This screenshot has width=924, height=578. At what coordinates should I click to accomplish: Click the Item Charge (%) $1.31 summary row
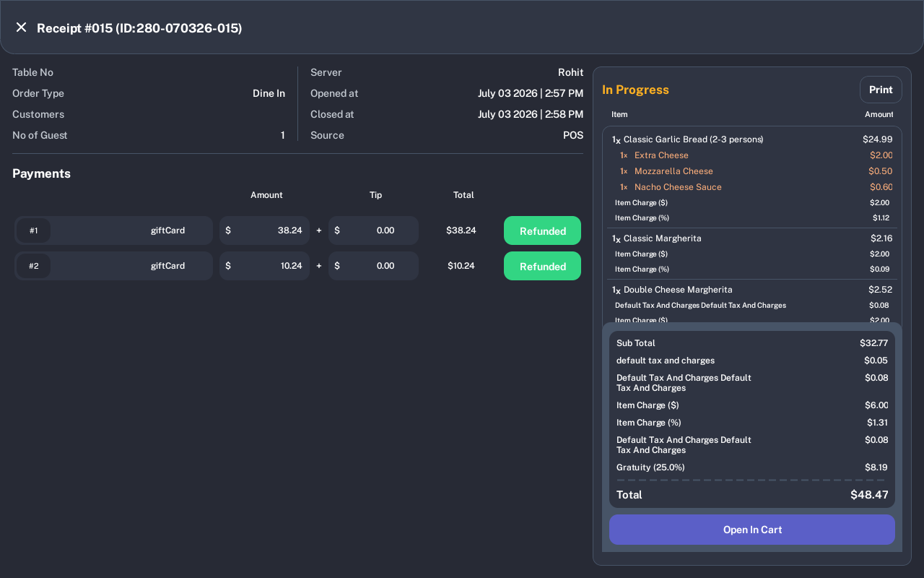[x=752, y=423]
